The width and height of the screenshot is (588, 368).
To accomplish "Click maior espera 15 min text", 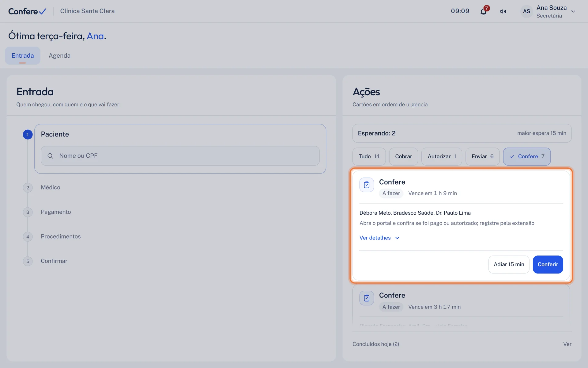I will (x=541, y=133).
